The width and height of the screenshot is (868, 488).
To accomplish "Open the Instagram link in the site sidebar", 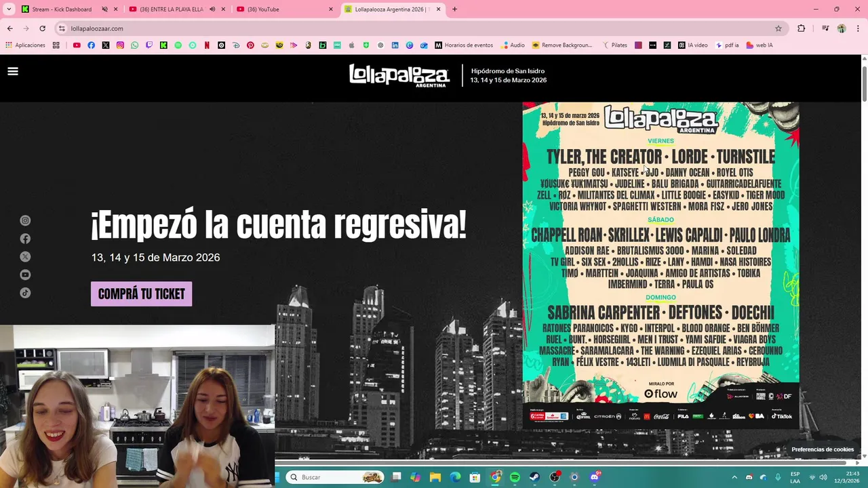I will click(25, 220).
